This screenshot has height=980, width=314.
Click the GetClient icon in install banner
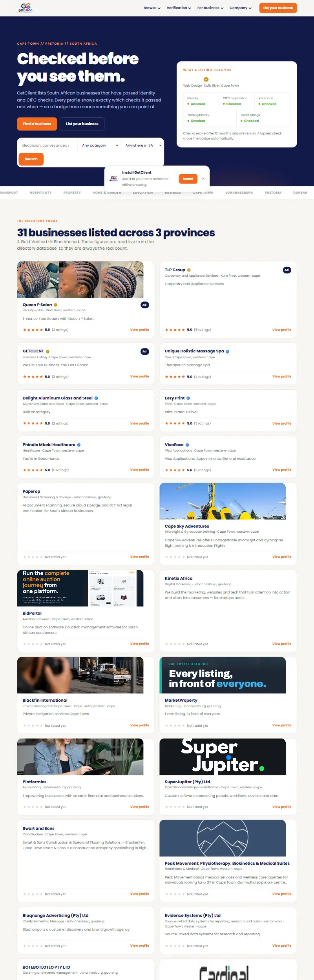pos(113,178)
